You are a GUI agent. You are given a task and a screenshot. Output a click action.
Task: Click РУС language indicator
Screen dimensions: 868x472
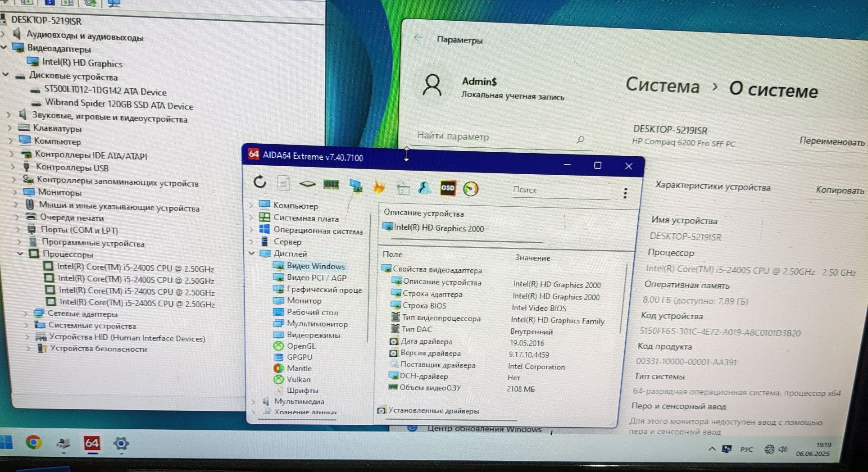coord(746,449)
